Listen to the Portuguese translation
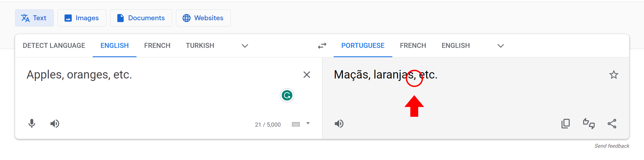 (339, 123)
